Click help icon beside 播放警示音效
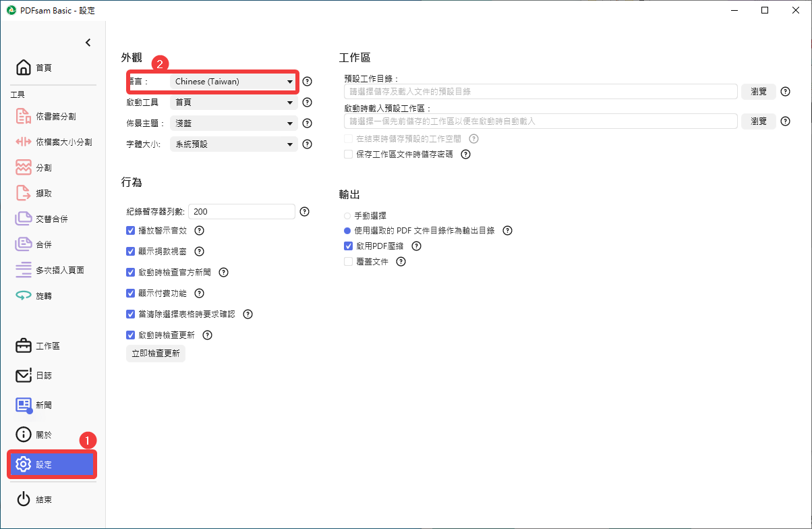812x529 pixels. pos(199,231)
